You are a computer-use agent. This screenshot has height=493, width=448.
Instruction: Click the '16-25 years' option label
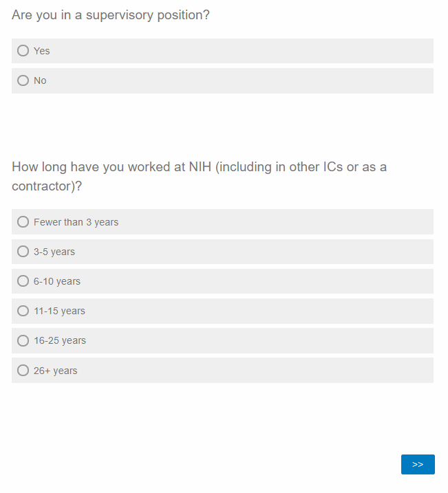click(x=60, y=340)
